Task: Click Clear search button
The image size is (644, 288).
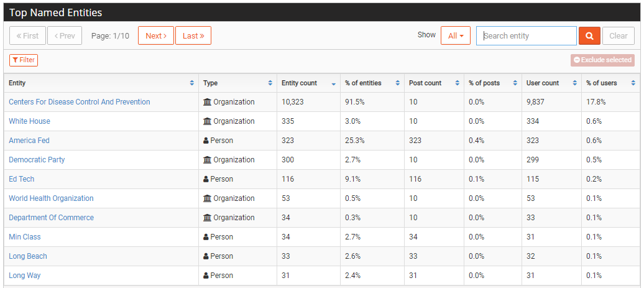Action: point(618,35)
